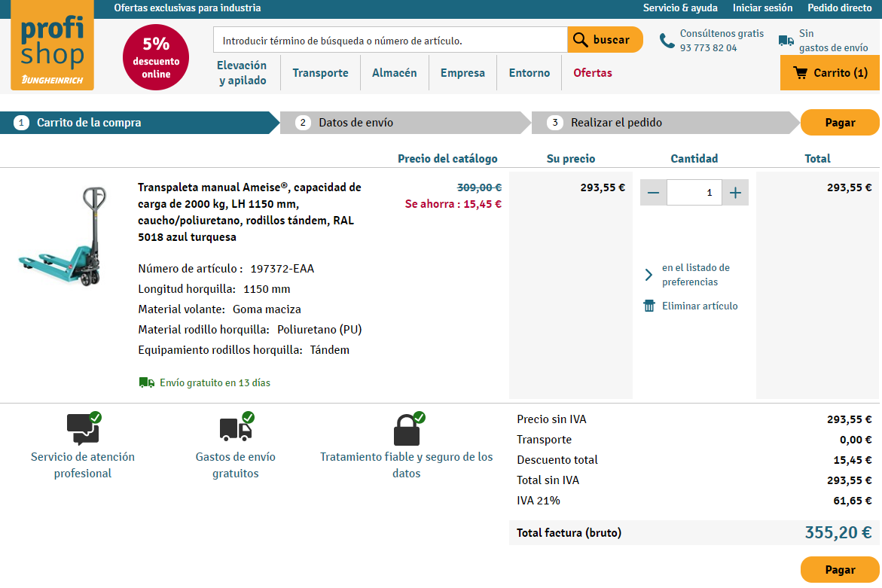Click Gastos de envío gratuitos text
The height and width of the screenshot is (588, 882).
pos(236,465)
